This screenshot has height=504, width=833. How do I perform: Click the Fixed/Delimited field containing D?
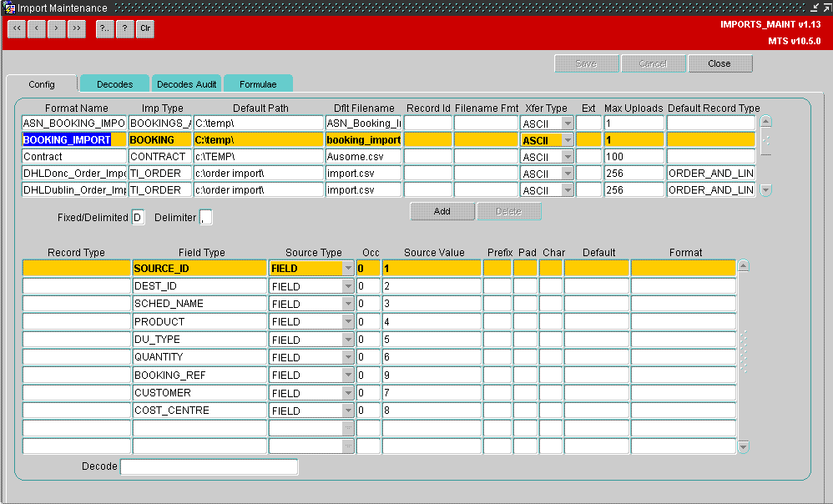coord(138,217)
